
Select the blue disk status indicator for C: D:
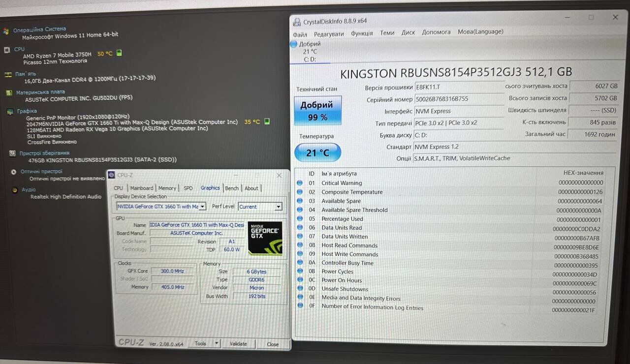click(x=294, y=44)
